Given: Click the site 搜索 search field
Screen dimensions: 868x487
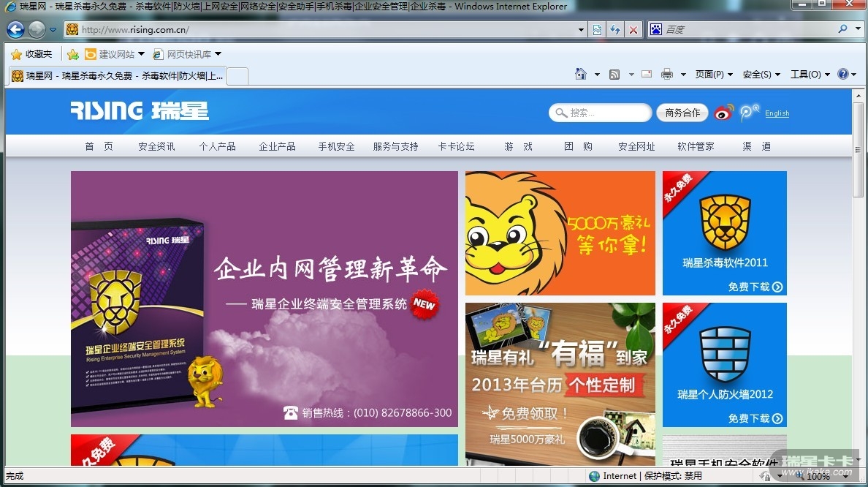Looking at the screenshot, I should [x=600, y=113].
